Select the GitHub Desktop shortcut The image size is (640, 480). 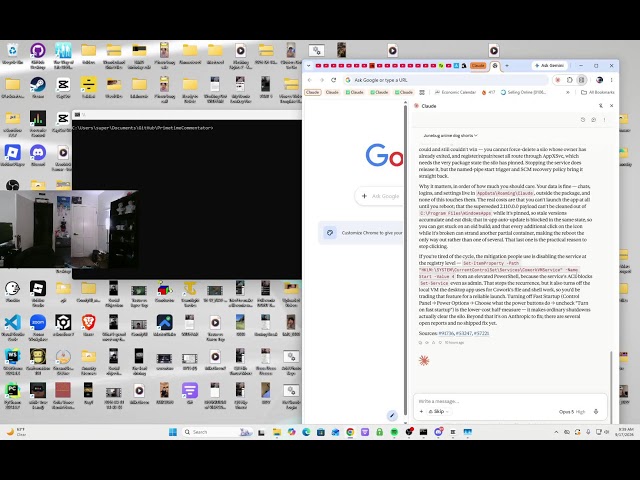coord(38,55)
